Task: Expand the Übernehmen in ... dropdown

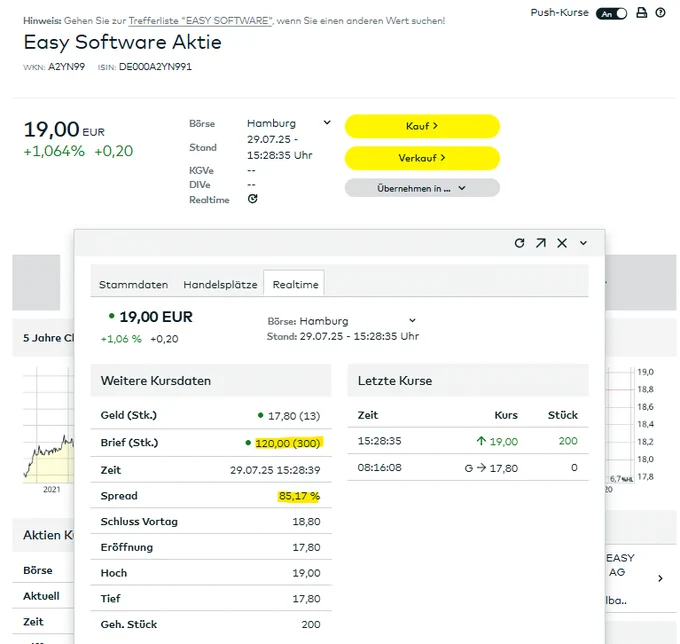Action: click(x=422, y=188)
